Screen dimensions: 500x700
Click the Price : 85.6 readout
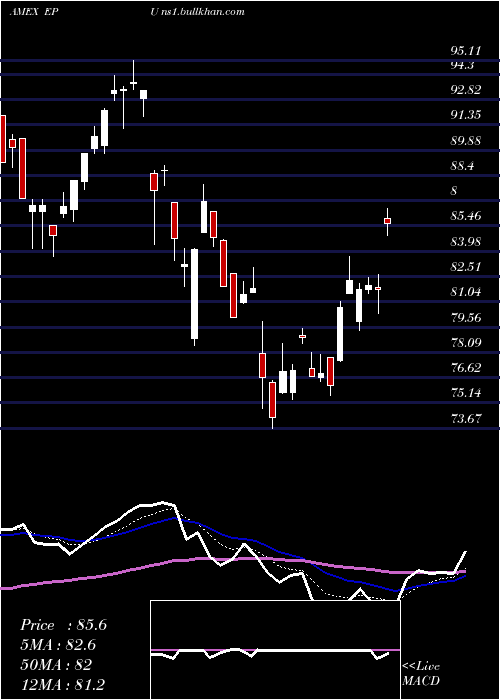tap(63, 625)
